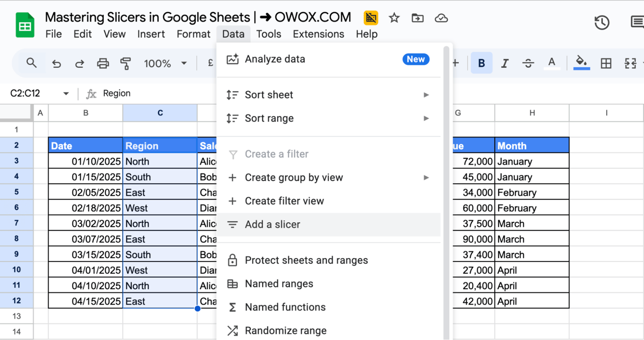Expand Create group by view submenu
The width and height of the screenshot is (644, 340).
click(x=329, y=178)
